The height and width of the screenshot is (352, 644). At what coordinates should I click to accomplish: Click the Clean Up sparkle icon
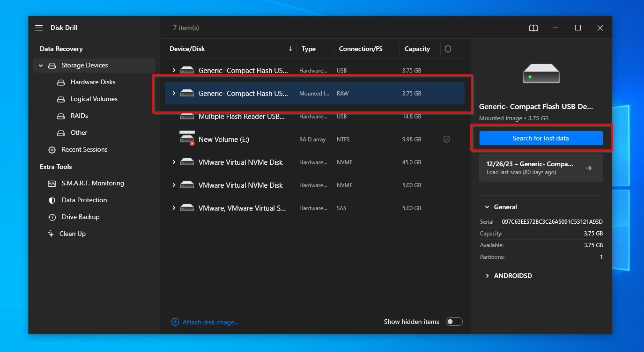click(51, 234)
